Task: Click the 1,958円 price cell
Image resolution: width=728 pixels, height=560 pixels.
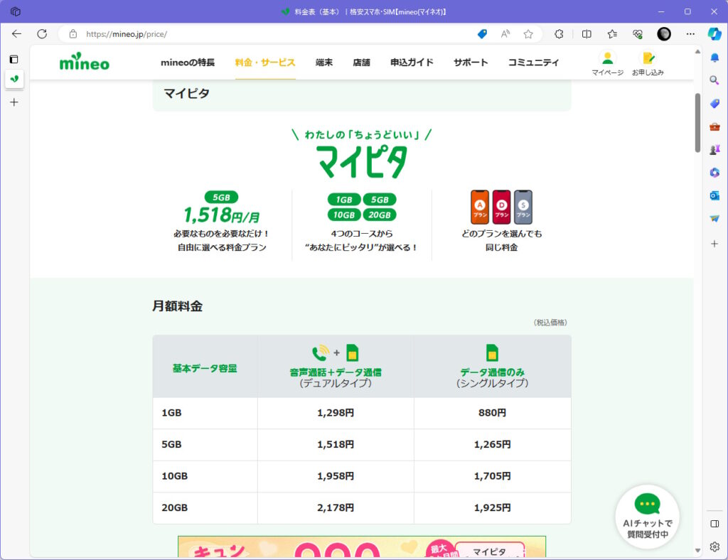Action: pos(336,476)
